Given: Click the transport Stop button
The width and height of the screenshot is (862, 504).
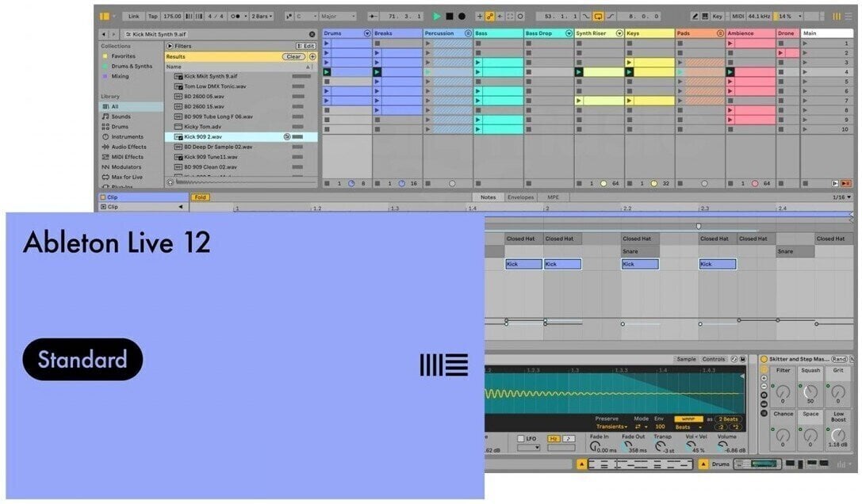Looking at the screenshot, I should tap(449, 17).
